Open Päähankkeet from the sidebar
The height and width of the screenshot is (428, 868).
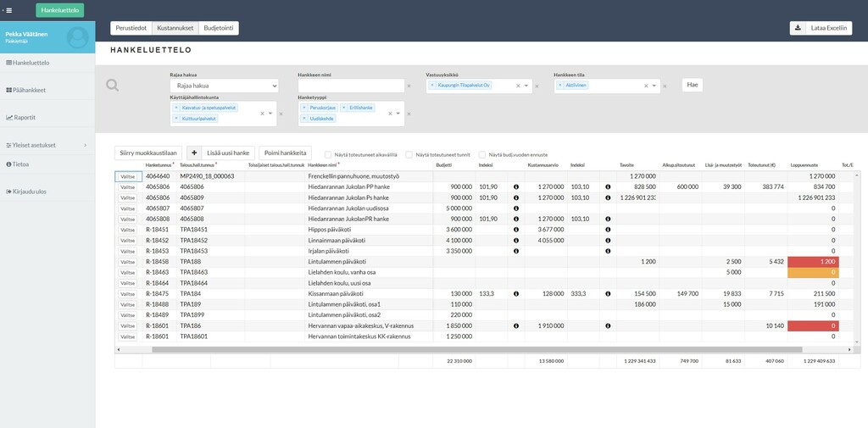click(x=29, y=90)
